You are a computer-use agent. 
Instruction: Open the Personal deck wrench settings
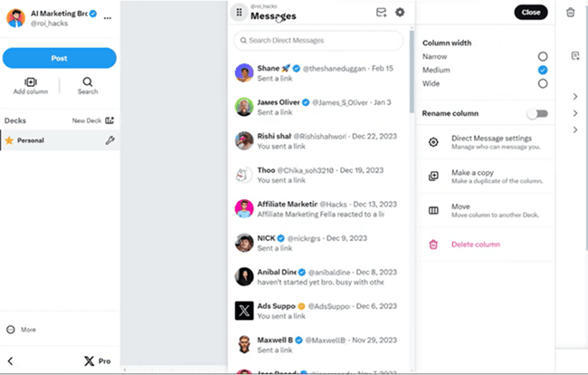pos(109,140)
